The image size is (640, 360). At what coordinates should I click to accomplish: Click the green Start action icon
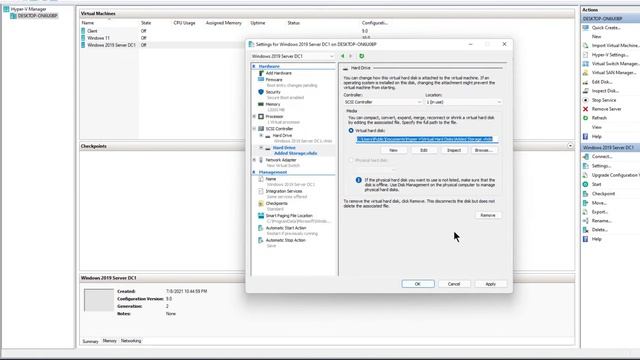click(x=586, y=184)
